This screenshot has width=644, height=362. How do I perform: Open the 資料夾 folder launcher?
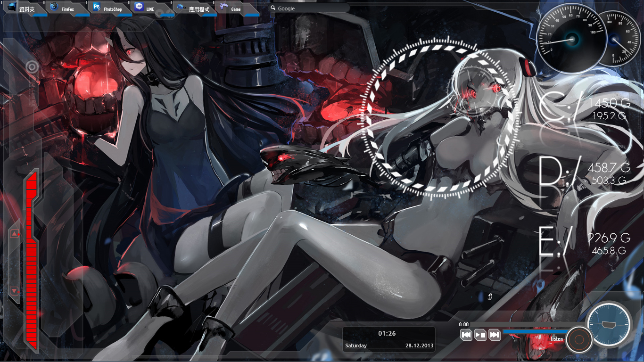pyautogui.click(x=22, y=8)
